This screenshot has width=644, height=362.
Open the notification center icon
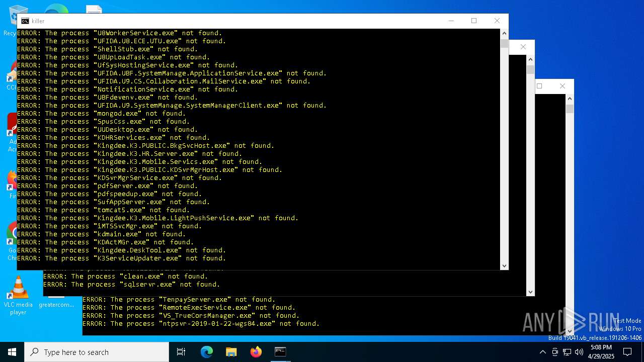627,352
